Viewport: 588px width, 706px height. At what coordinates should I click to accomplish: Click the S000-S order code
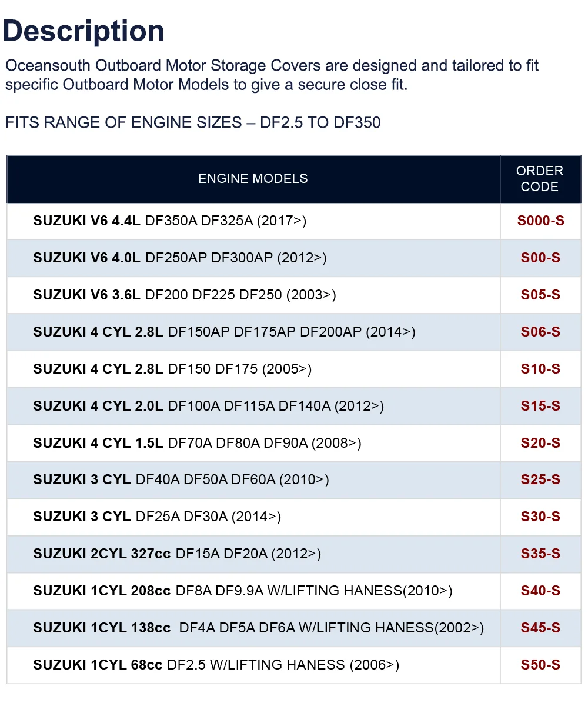540,221
